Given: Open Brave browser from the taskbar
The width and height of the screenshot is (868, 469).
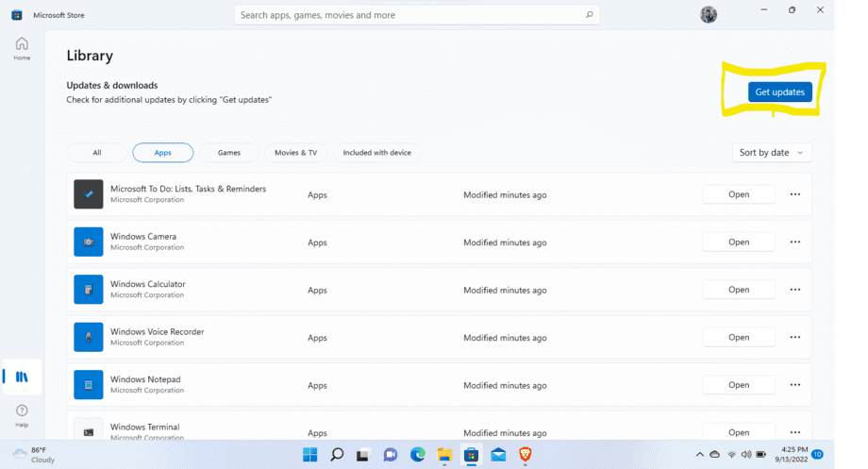Looking at the screenshot, I should point(525,455).
